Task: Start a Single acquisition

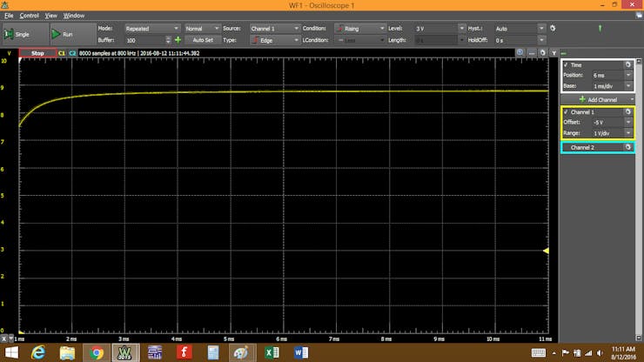Action: [25, 35]
